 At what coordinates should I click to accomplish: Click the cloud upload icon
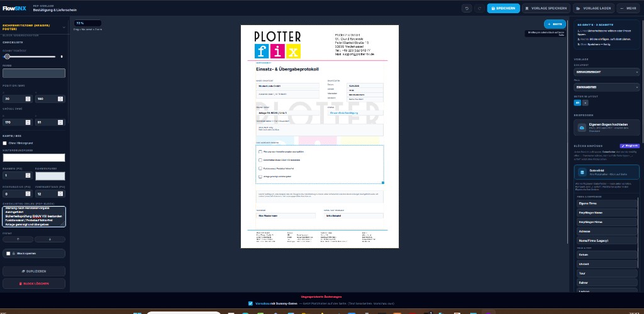(x=582, y=128)
